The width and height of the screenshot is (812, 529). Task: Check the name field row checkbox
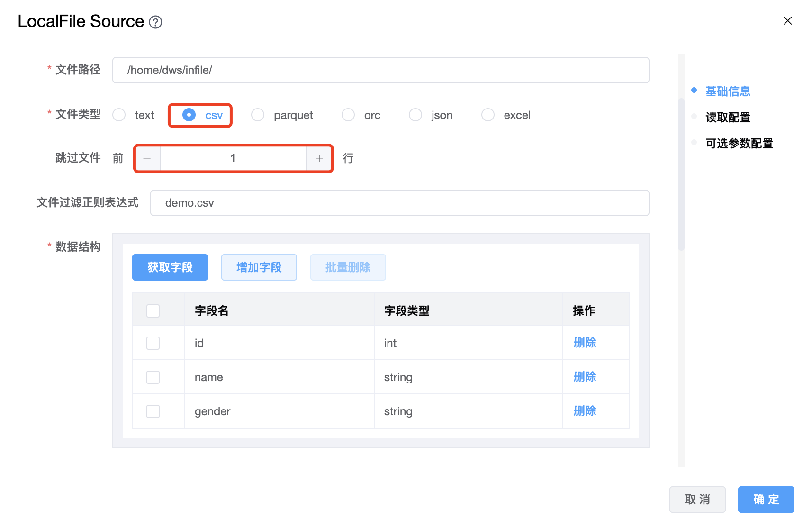(153, 377)
